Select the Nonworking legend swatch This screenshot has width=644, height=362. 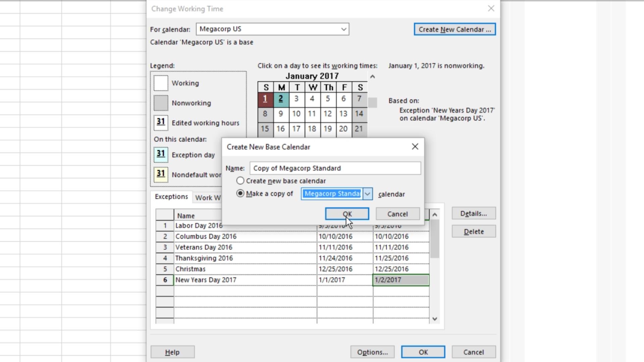161,103
